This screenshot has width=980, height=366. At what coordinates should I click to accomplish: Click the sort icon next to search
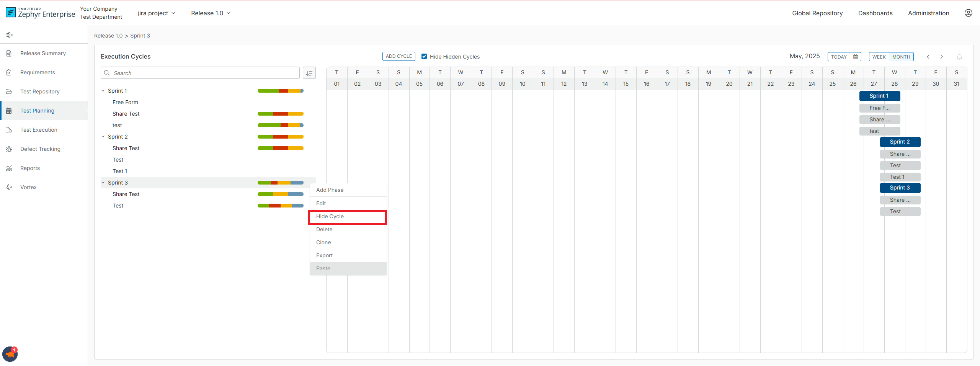[x=309, y=73]
